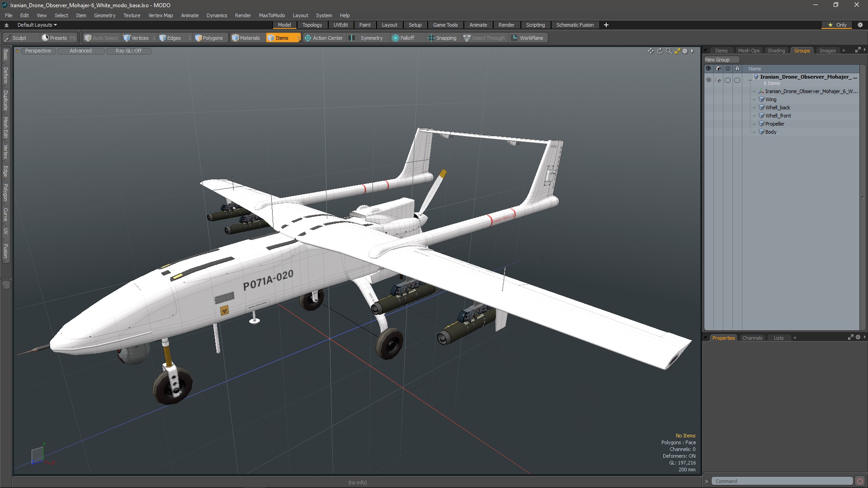Image resolution: width=868 pixels, height=488 pixels.
Task: Add a new layout tab with the plus
Action: point(606,25)
